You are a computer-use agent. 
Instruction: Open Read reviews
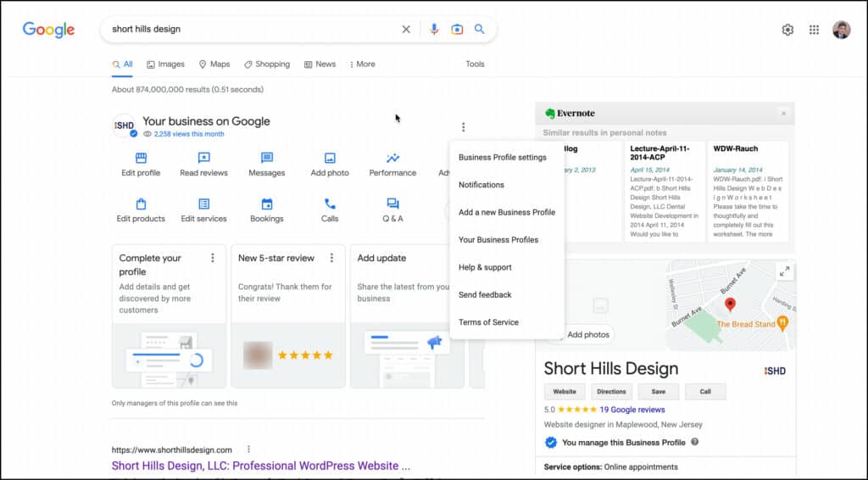[203, 165]
